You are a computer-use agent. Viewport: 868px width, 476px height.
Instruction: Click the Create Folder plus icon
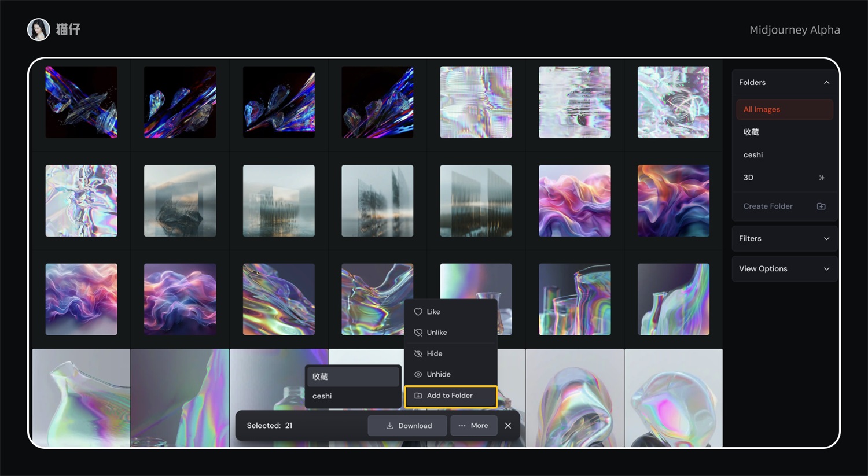821,206
